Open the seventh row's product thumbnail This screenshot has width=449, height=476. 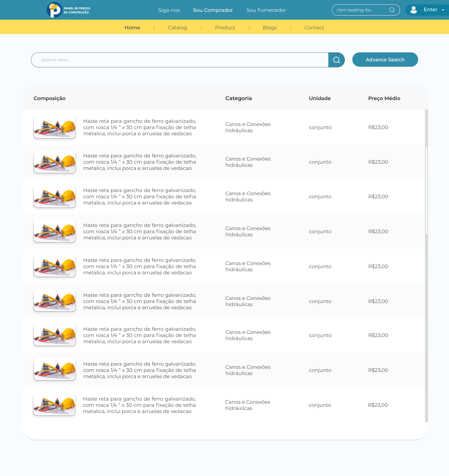(x=55, y=335)
